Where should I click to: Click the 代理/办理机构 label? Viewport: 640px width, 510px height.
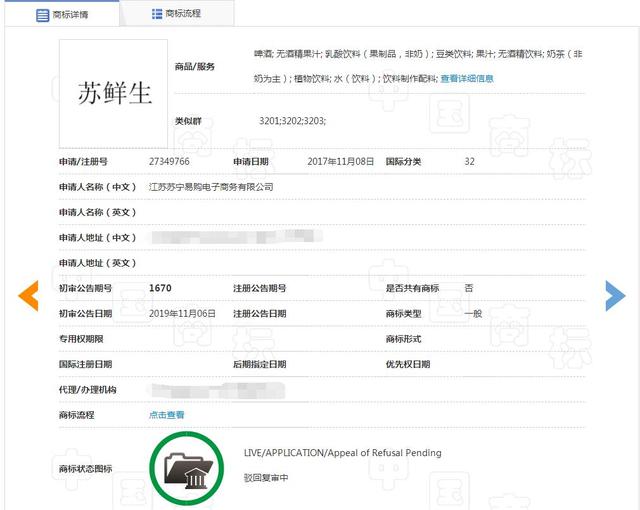click(87, 390)
